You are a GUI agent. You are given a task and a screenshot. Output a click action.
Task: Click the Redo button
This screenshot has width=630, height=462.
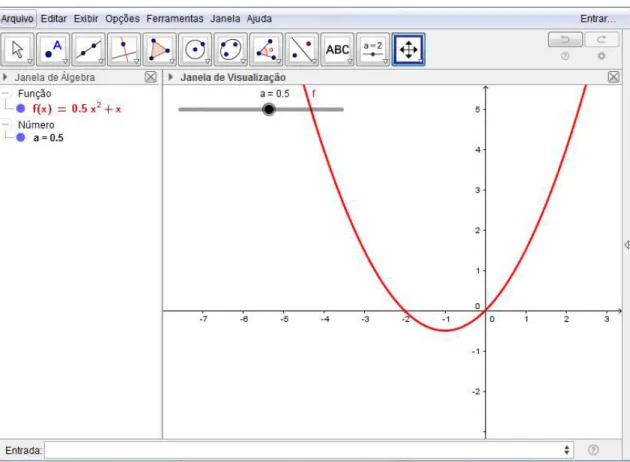pos(601,39)
